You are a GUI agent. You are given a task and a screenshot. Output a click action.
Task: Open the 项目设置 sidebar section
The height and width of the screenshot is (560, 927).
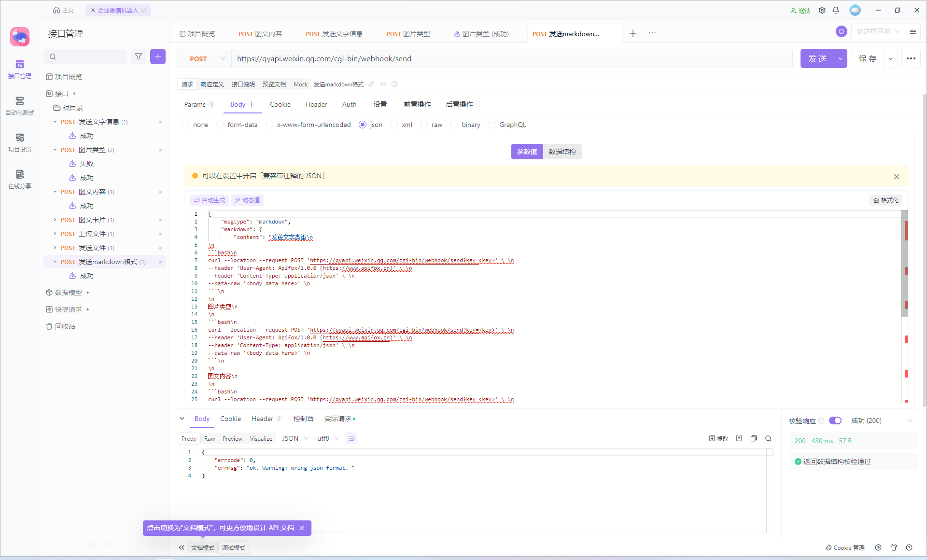(x=20, y=143)
